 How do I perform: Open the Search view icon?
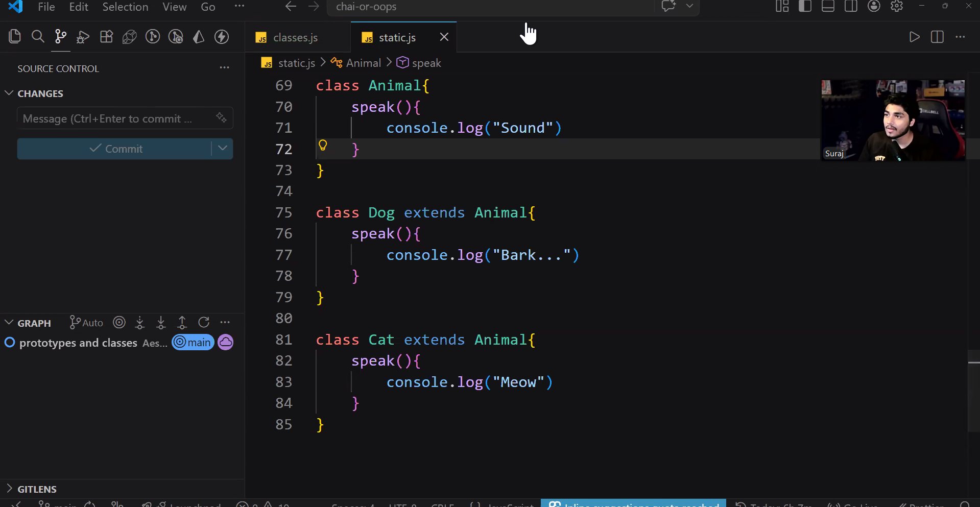[x=38, y=37]
